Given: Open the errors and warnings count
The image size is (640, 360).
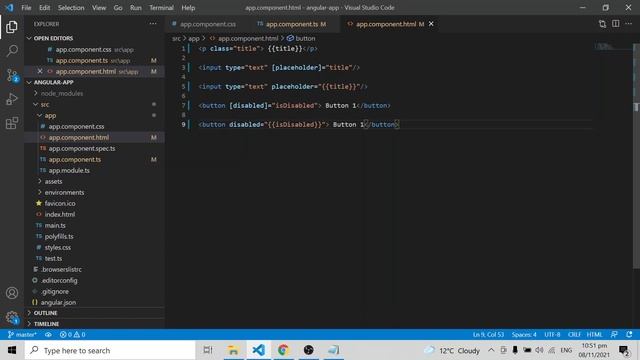Looking at the screenshot, I should click(72, 334).
